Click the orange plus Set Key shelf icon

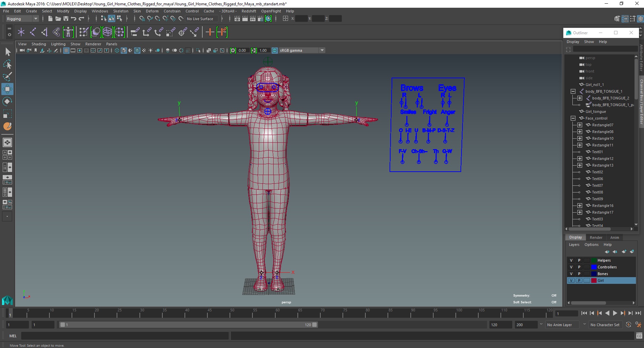click(x=210, y=32)
